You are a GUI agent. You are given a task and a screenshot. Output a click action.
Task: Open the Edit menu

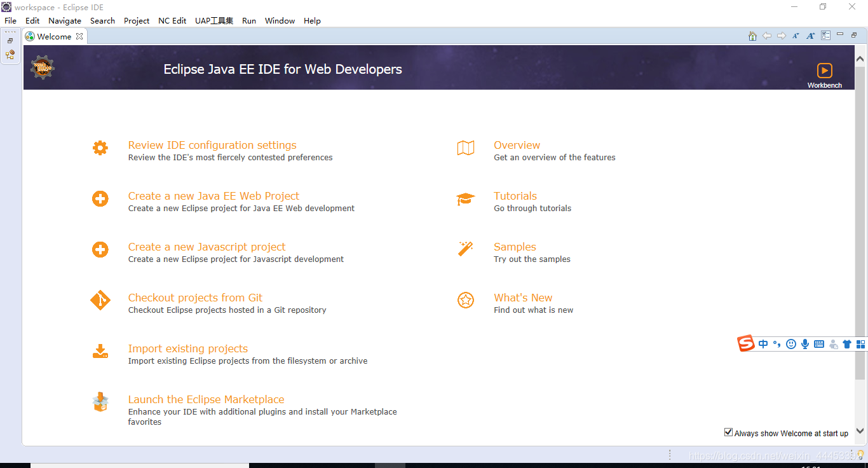(32, 20)
